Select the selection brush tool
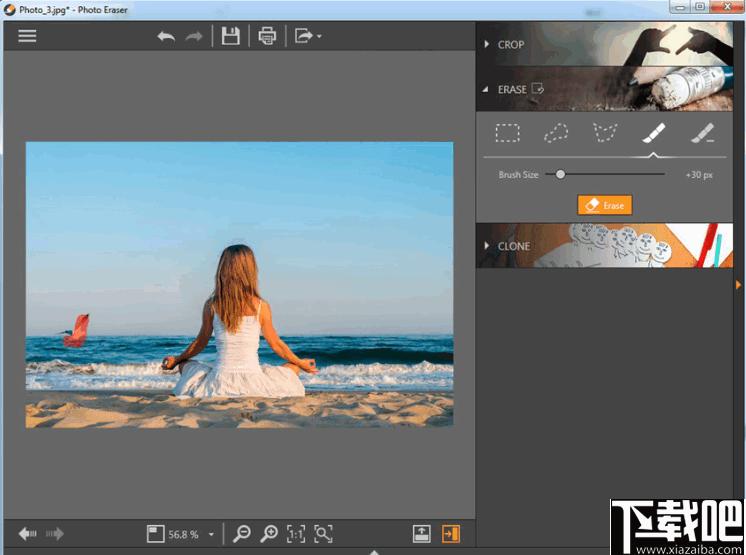Image resolution: width=746 pixels, height=555 pixels. coord(654,133)
